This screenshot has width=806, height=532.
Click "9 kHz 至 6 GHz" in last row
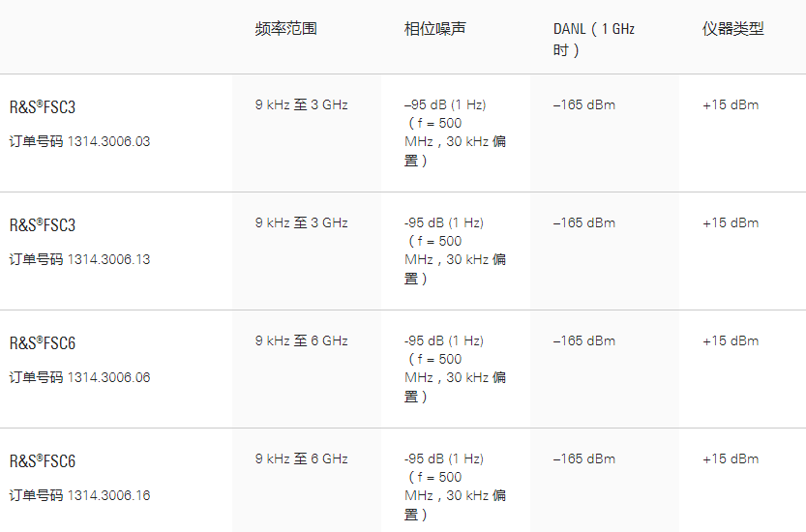(301, 458)
